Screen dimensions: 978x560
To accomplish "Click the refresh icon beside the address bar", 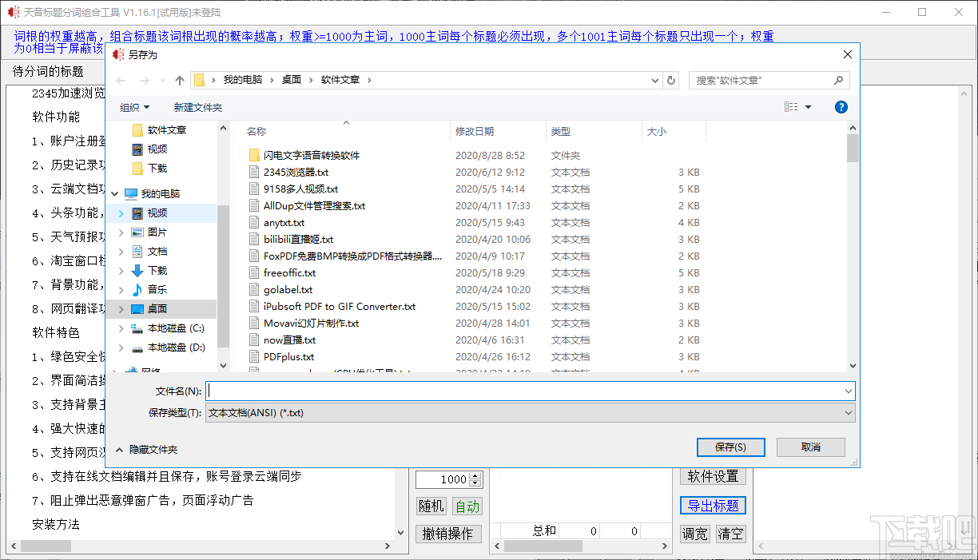I will 672,79.
